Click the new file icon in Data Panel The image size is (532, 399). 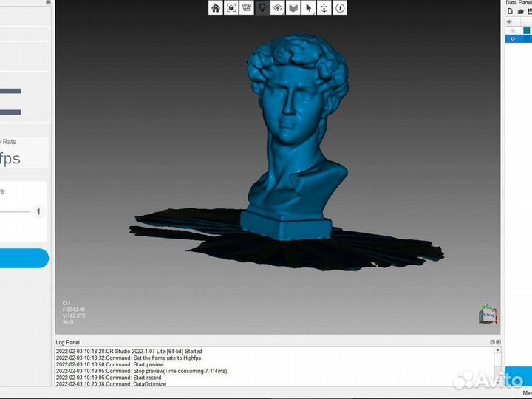(510, 11)
